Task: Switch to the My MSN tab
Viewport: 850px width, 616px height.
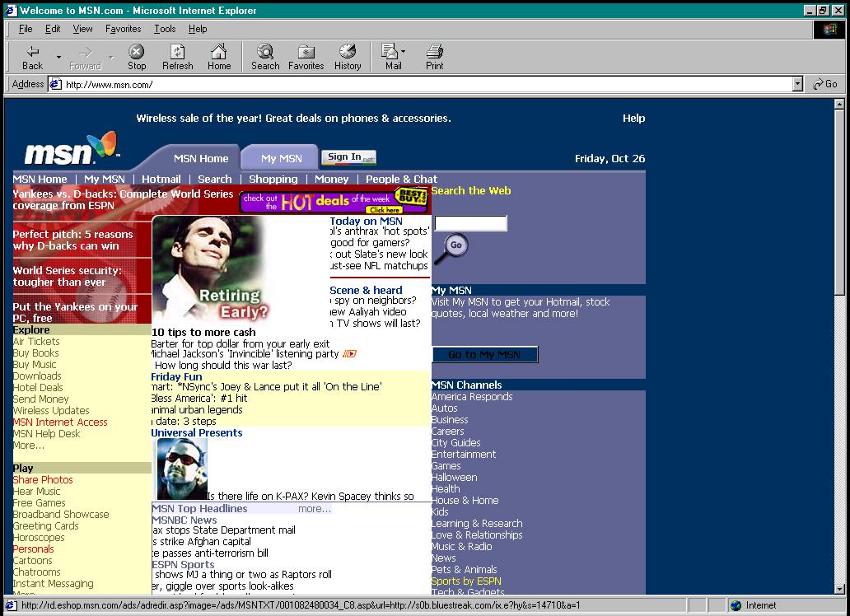Action: point(281,158)
